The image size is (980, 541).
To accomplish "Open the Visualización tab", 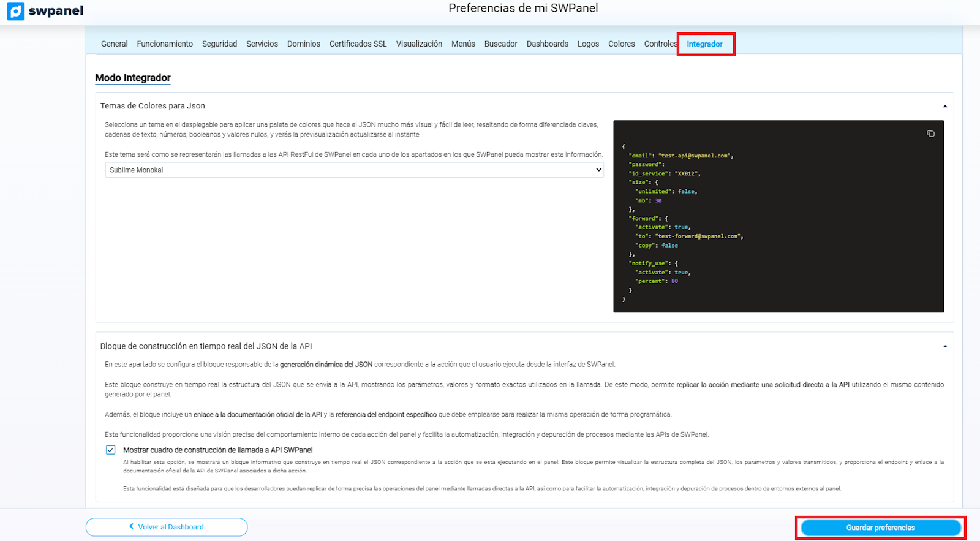I will click(419, 44).
